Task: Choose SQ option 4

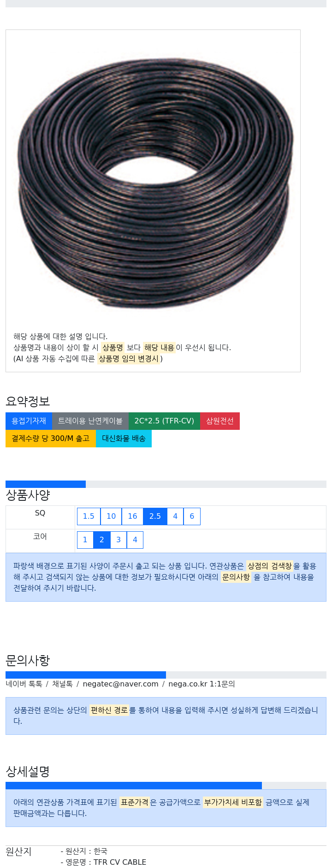Action: pos(175,516)
